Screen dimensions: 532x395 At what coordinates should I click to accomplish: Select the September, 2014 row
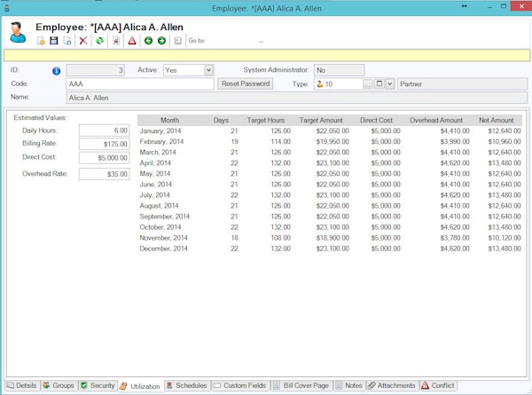(330, 217)
